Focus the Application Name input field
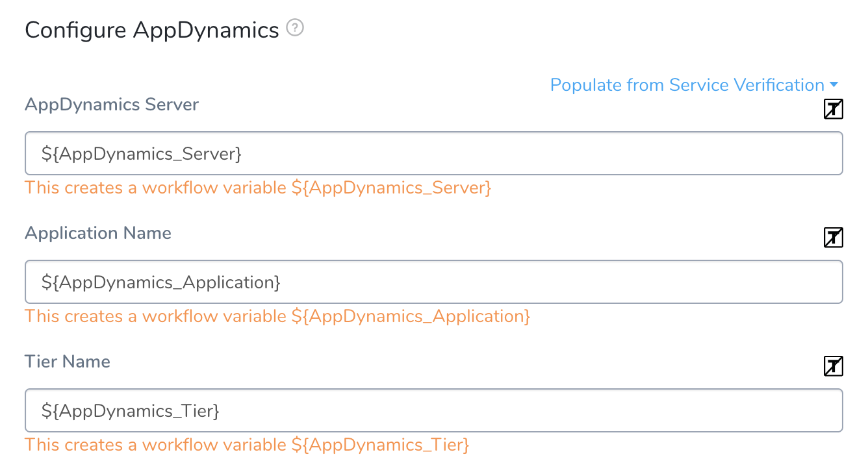868x474 pixels. 434,282
